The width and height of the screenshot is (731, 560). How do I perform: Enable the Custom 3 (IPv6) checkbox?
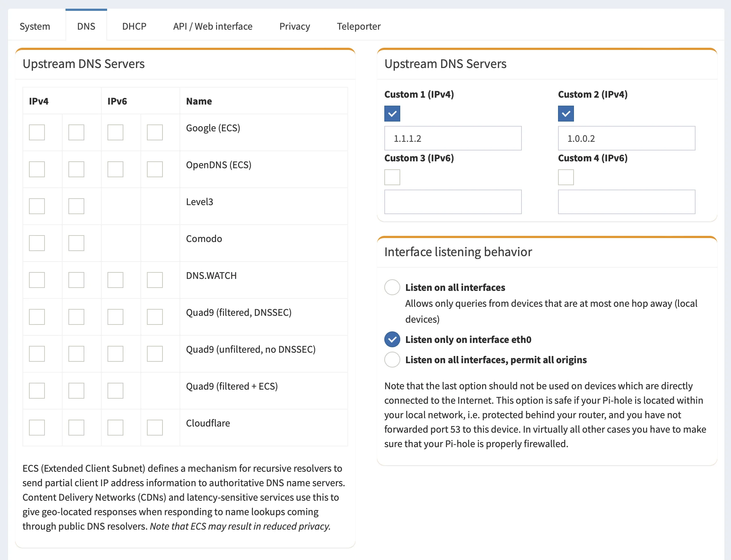(392, 177)
